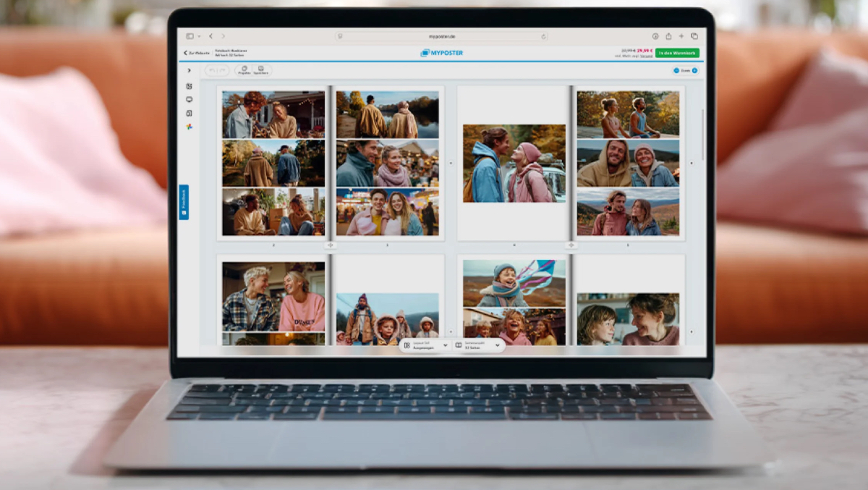Click Safari's show tab overview icon
This screenshot has width=868, height=490.
[x=694, y=36]
